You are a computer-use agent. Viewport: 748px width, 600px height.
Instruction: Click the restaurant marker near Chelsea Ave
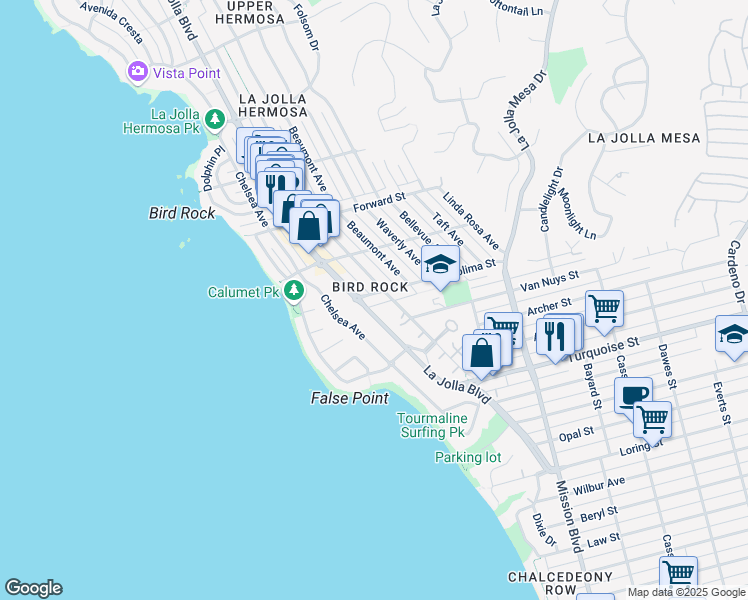coord(274,188)
